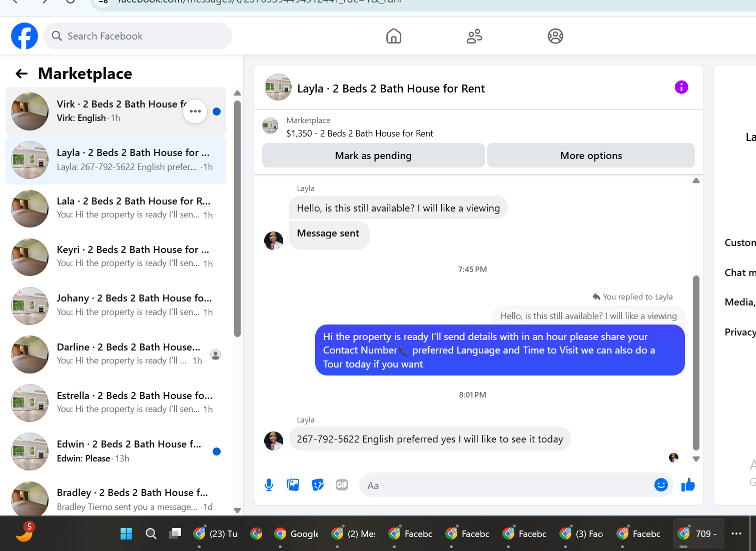Click Layla's avatar beside the phone number message
Viewport: 756px width, 551px height.
(x=274, y=440)
